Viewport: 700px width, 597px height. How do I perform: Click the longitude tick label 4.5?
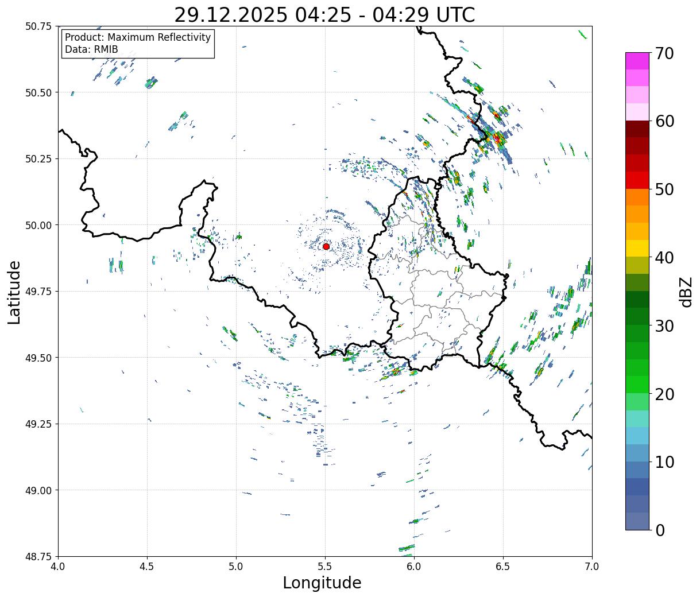[x=147, y=567]
